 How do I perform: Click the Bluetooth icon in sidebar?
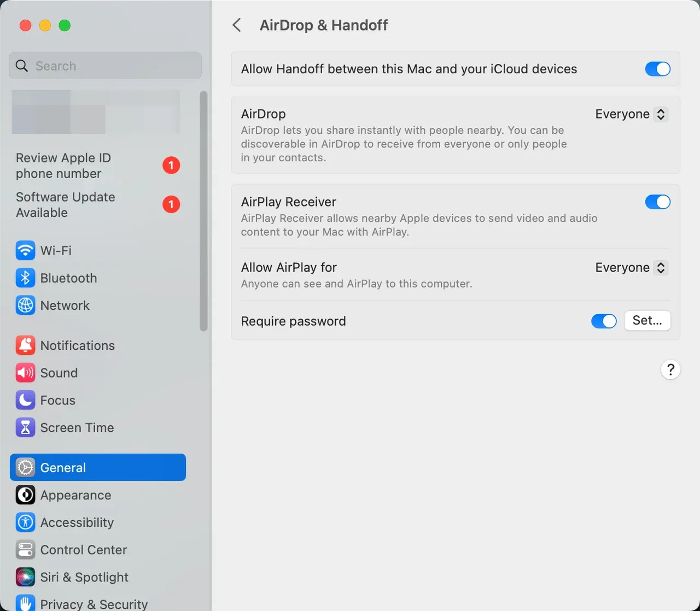click(x=25, y=278)
